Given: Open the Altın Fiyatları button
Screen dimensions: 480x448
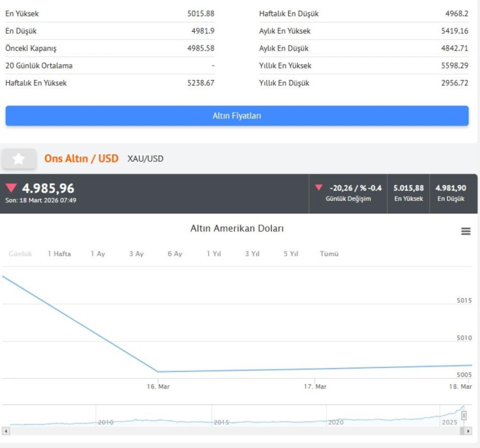Looking at the screenshot, I should coord(237,116).
